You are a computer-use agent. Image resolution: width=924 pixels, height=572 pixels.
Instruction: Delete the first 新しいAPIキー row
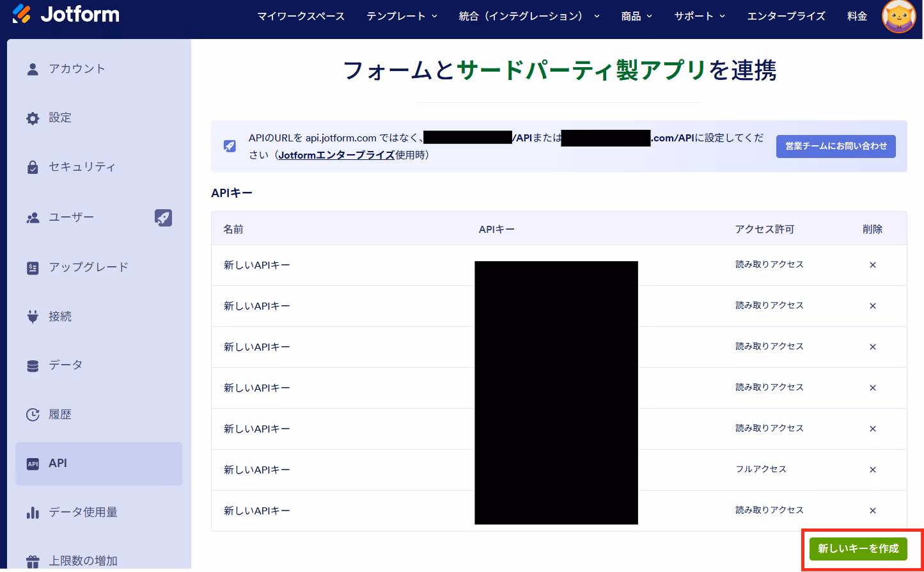point(873,265)
